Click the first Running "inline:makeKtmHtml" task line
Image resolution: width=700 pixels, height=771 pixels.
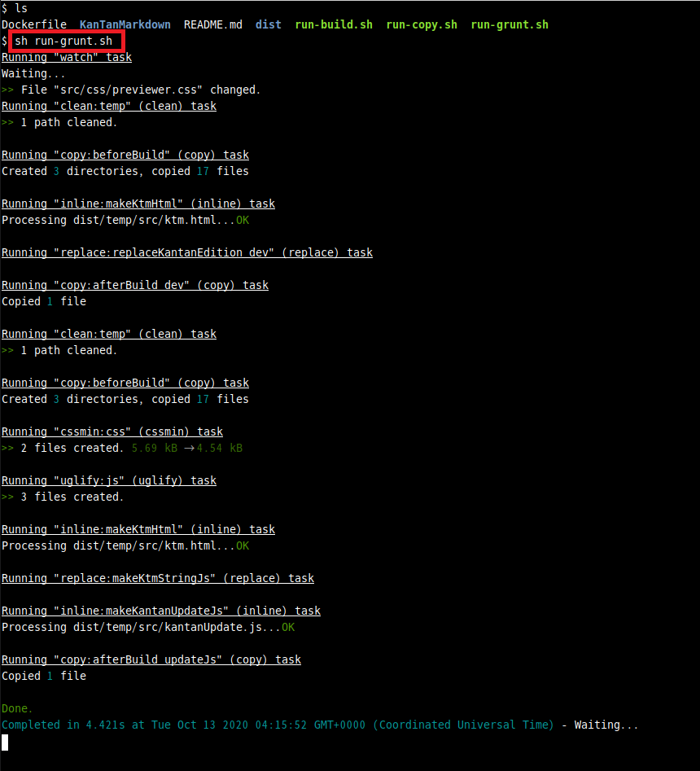click(x=138, y=203)
